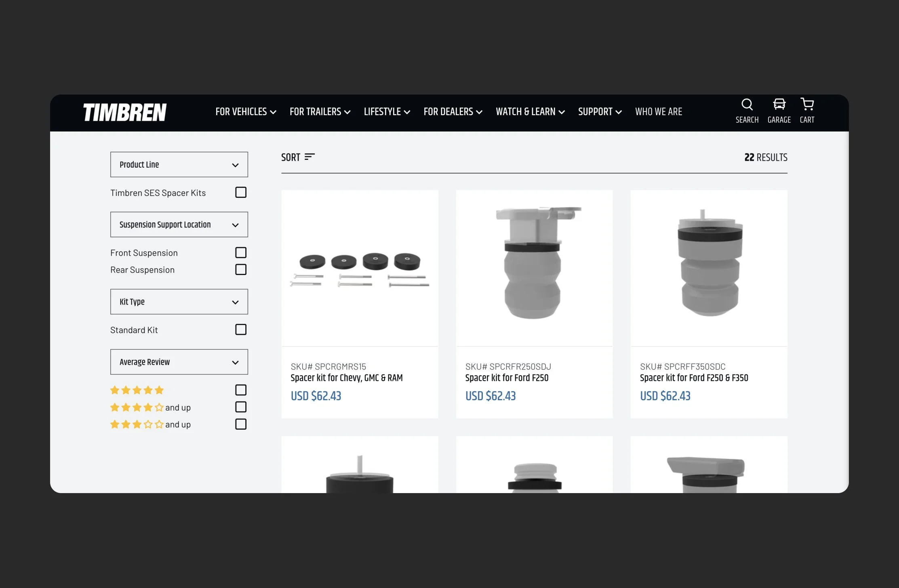Open the Garage car icon

click(779, 105)
